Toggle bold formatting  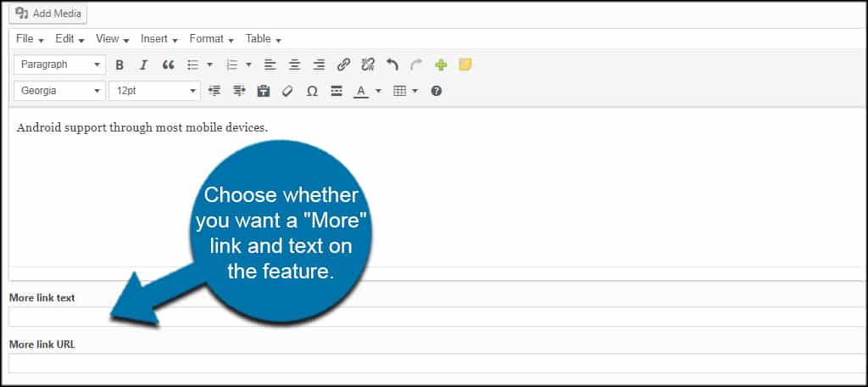click(x=120, y=64)
